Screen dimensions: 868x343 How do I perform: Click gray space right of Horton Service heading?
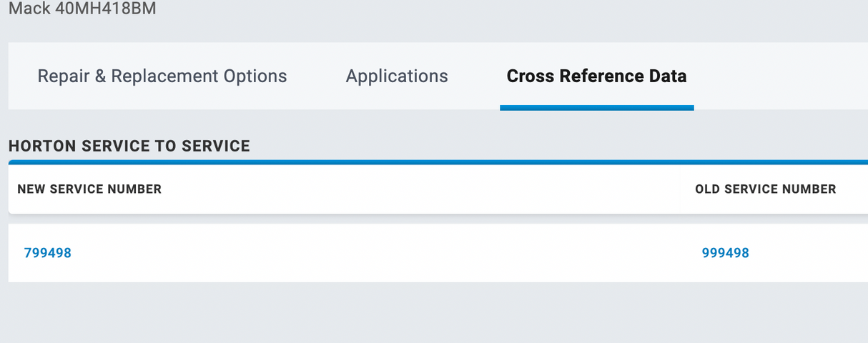pyautogui.click(x=558, y=146)
